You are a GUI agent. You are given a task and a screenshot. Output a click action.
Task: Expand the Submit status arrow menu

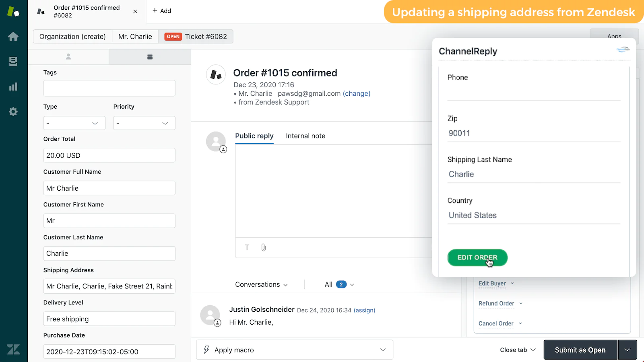[627, 350]
